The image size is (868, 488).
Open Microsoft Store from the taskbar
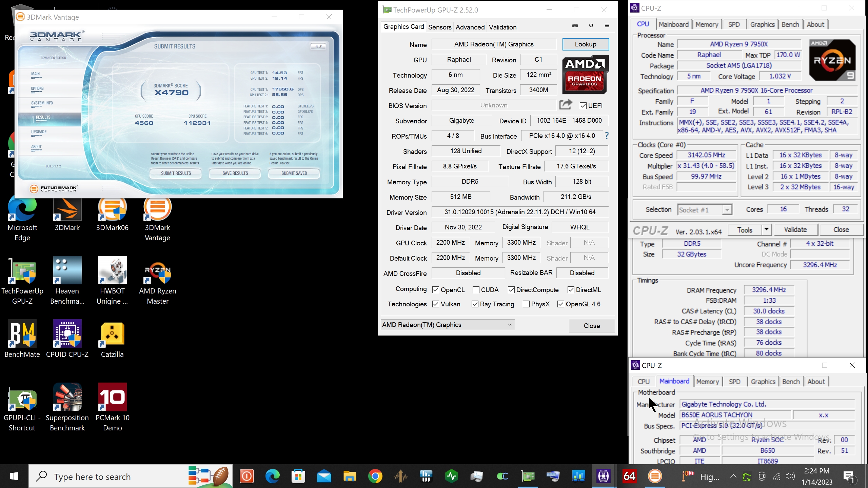click(299, 476)
